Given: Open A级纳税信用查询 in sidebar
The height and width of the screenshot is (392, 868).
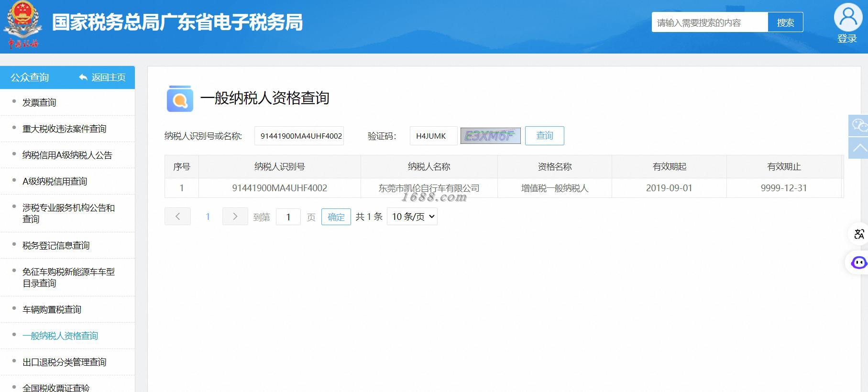Looking at the screenshot, I should click(55, 181).
